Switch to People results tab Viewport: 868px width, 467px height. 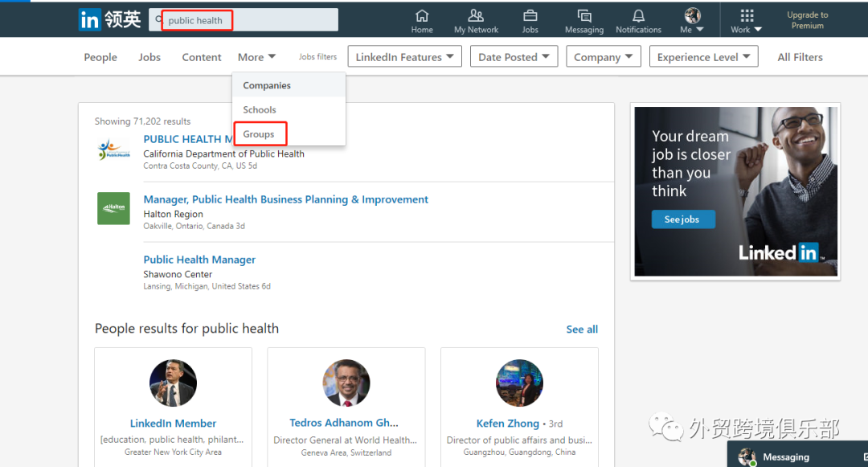click(100, 57)
